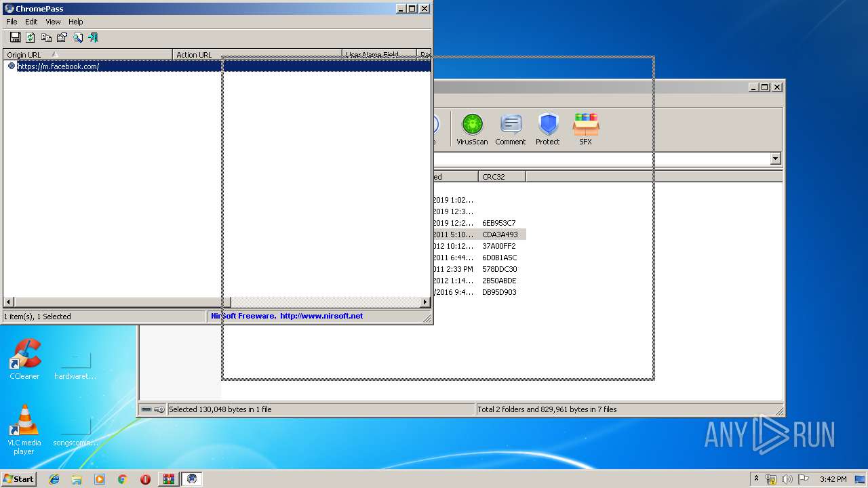Image resolution: width=868 pixels, height=488 pixels.
Task: Click the Action Center flag tray icon
Action: (804, 479)
